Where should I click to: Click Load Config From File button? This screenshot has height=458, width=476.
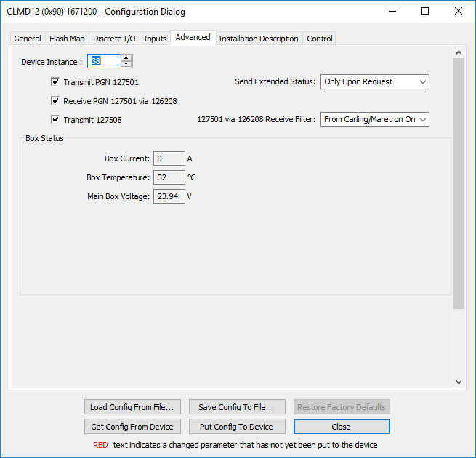pyautogui.click(x=132, y=407)
